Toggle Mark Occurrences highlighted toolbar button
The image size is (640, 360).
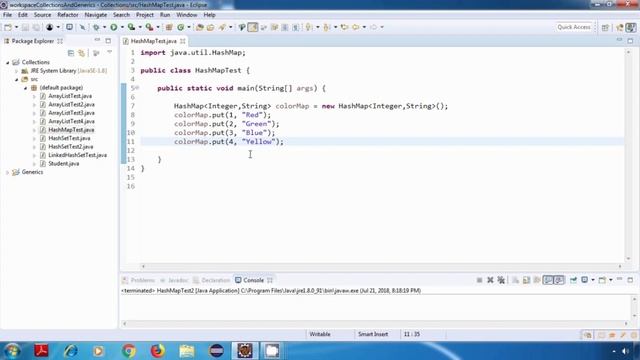point(253,27)
